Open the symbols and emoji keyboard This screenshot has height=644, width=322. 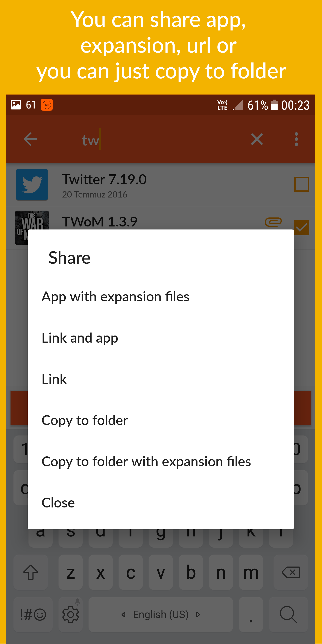[x=33, y=615]
